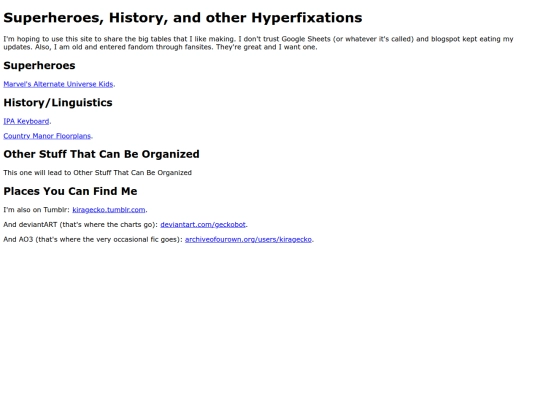Follow the archiveofourown.org/users/kiragecko link
540x405 pixels.
248,239
